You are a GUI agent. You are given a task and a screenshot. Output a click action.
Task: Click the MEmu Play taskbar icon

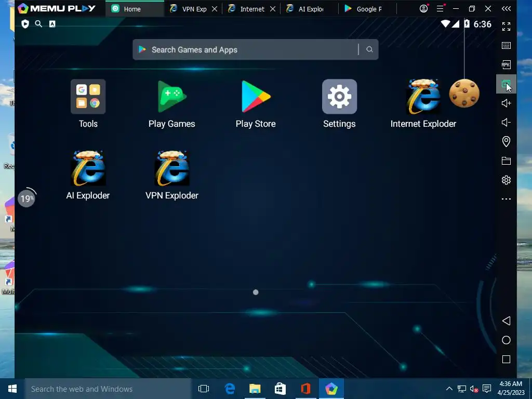click(331, 389)
